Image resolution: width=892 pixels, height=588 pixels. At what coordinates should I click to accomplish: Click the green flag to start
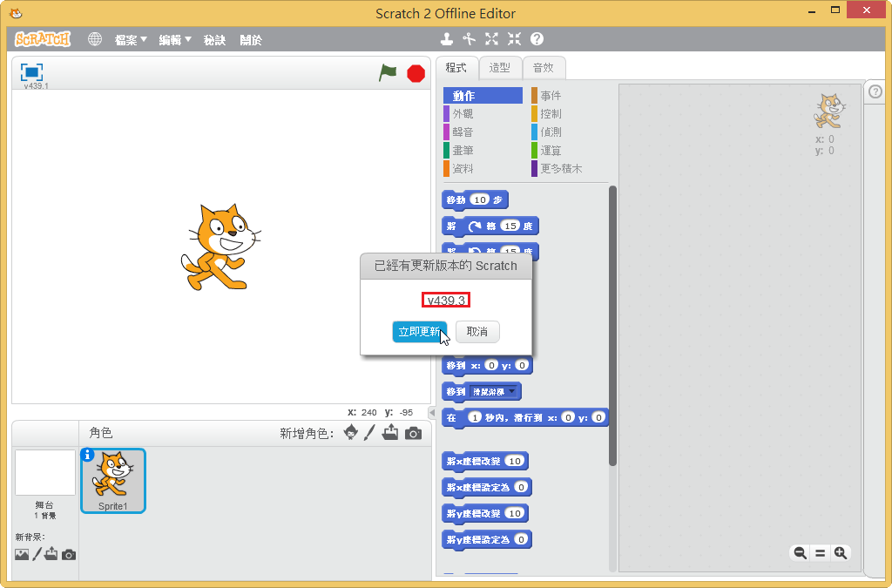[x=388, y=73]
